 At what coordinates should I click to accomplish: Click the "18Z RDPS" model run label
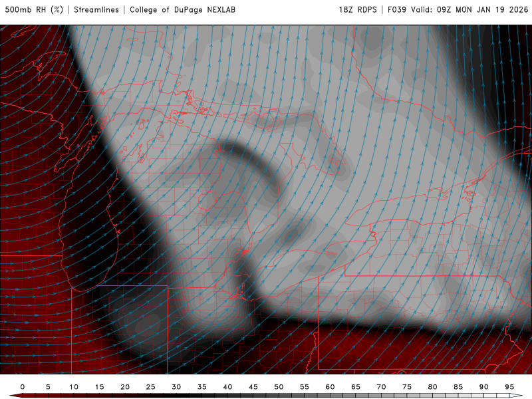[x=358, y=9]
